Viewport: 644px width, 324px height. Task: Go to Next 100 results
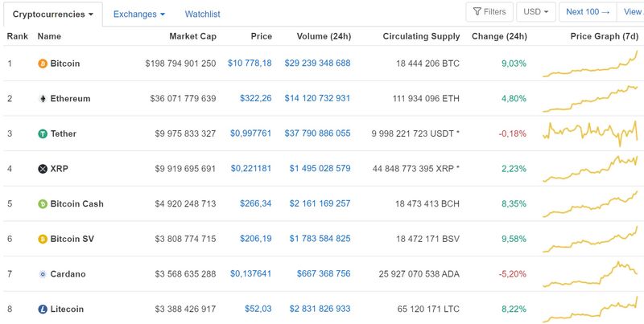(x=588, y=12)
